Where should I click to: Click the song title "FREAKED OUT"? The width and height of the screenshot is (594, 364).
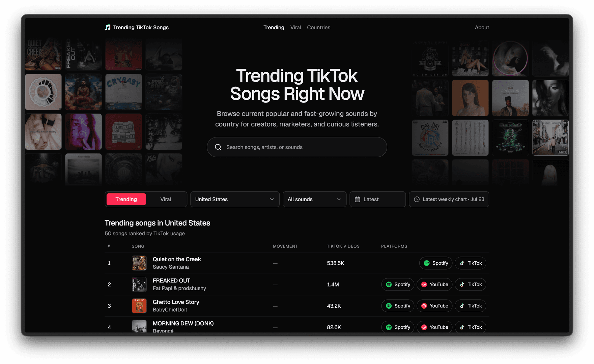171,281
